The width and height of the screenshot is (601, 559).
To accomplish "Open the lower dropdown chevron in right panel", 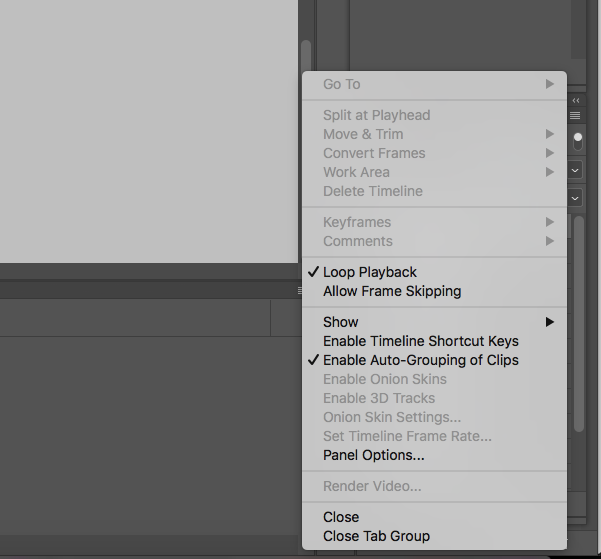I will 575,198.
